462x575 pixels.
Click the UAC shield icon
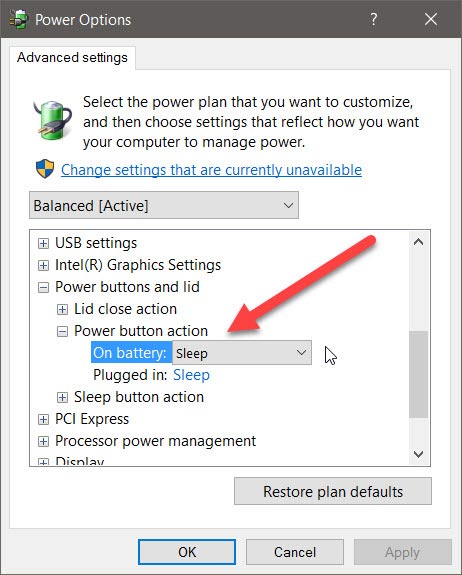45,169
